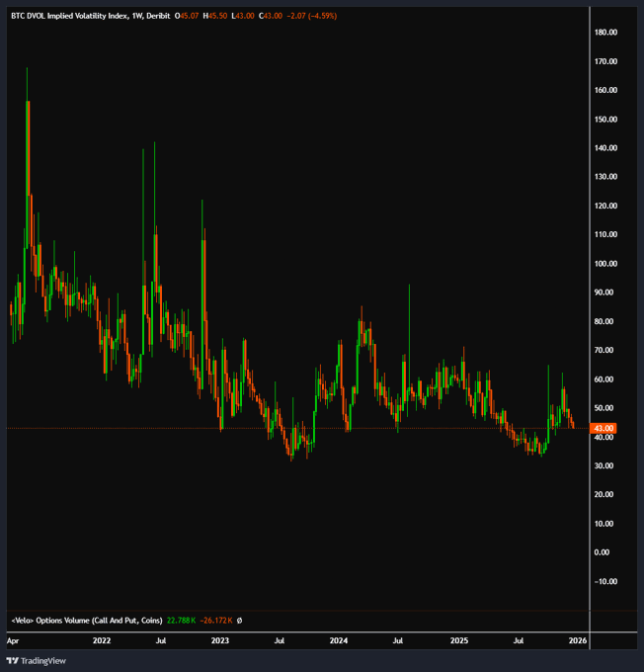Click the TradingView logo icon
This screenshot has width=644, height=672.
coord(12,660)
